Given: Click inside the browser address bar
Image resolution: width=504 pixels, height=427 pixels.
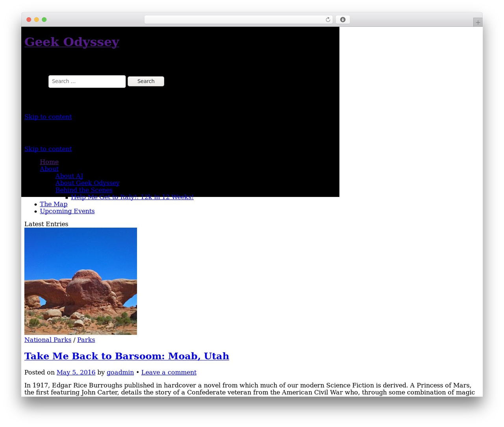Looking at the screenshot, I should pos(238,20).
